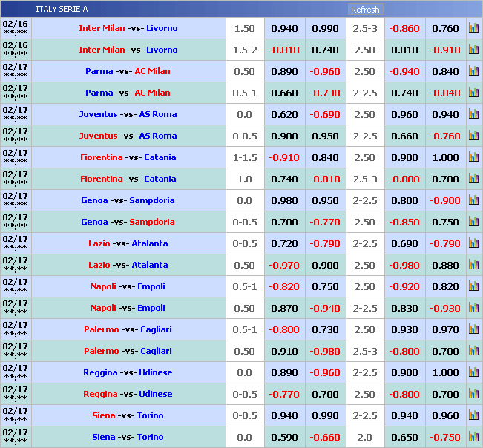View chart for Reggina 0-0.5 handicap row

click(473, 395)
